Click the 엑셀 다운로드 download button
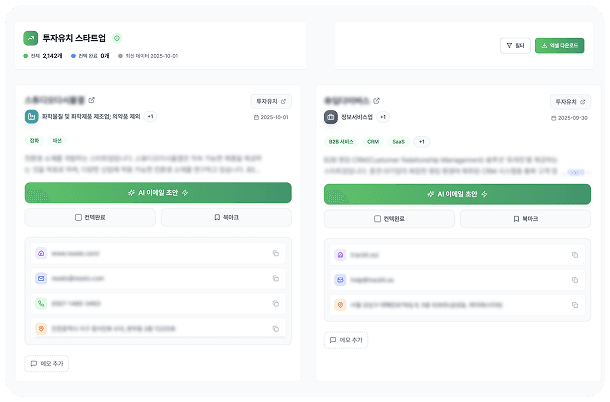610x402 pixels. [559, 46]
